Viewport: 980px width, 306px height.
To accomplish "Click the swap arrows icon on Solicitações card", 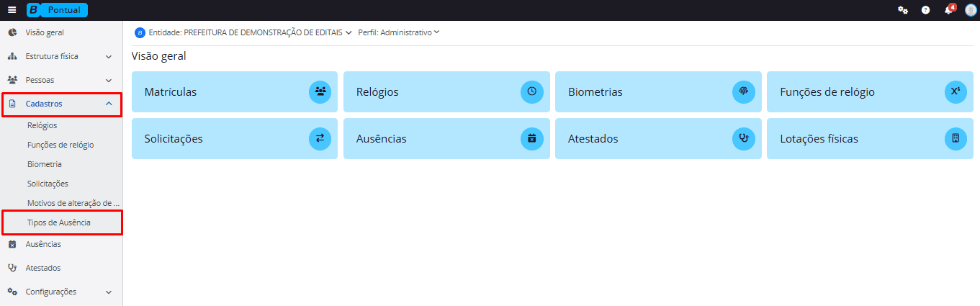I will [320, 138].
